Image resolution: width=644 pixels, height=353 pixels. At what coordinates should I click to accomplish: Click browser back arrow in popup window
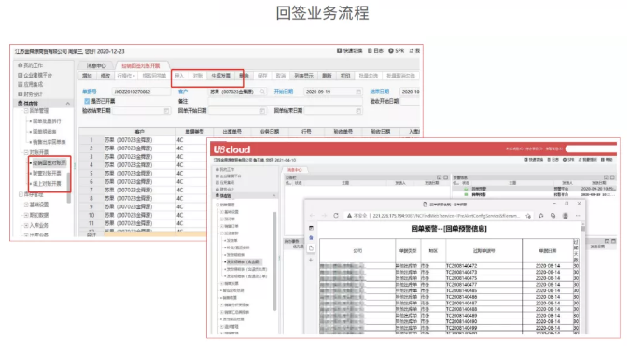pos(312,216)
